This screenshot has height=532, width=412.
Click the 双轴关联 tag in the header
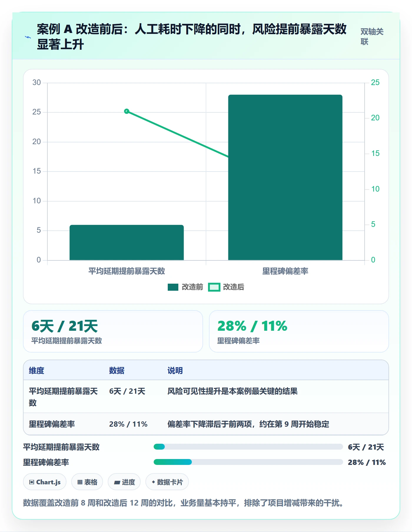coord(372,36)
